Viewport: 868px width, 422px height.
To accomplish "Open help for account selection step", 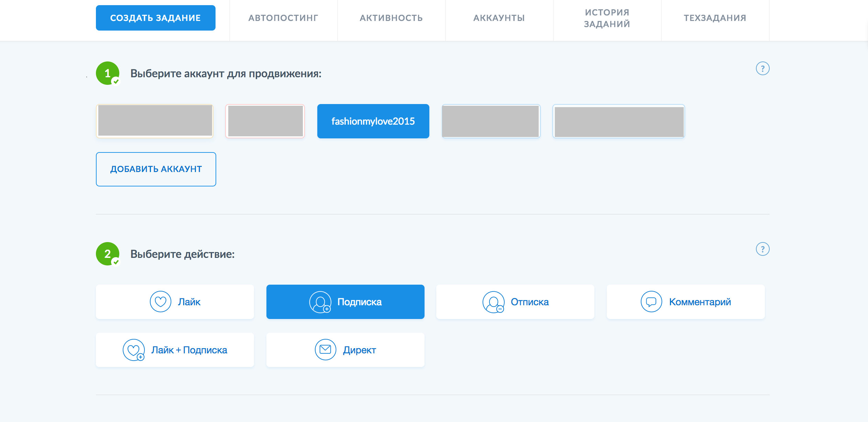I will 762,69.
